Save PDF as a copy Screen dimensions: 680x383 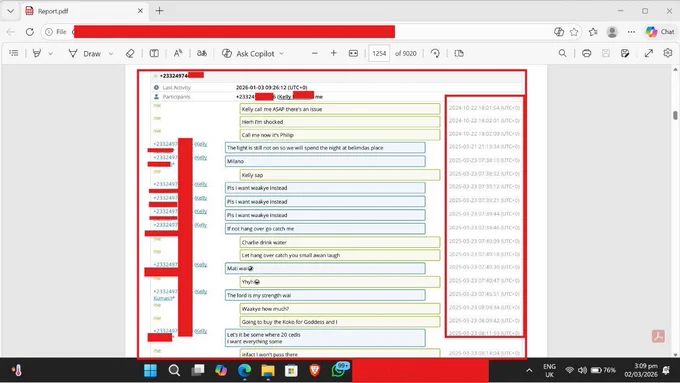(x=625, y=53)
